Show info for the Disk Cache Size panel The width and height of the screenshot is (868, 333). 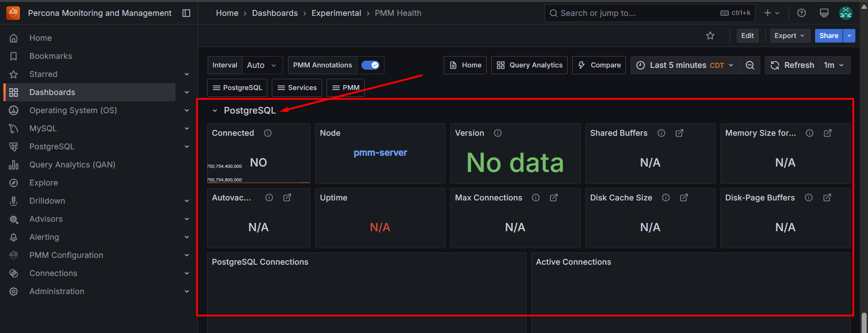pyautogui.click(x=666, y=198)
